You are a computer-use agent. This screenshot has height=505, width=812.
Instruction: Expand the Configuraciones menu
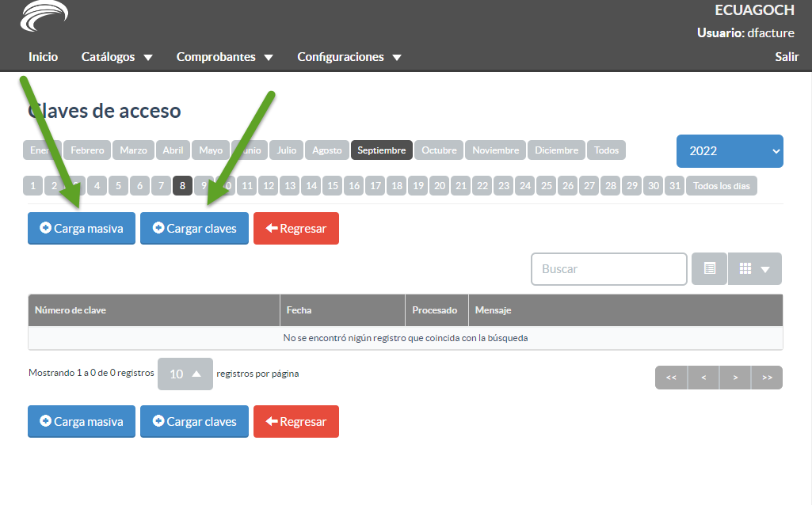coord(349,57)
